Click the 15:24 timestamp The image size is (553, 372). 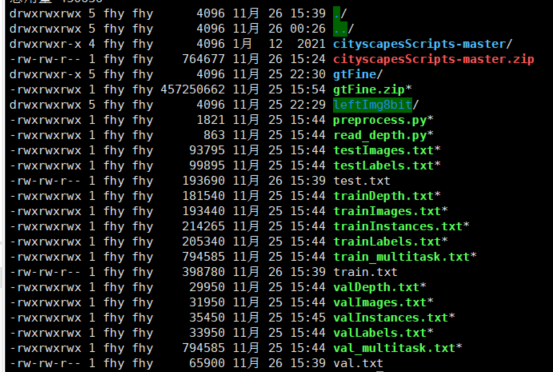pyautogui.click(x=308, y=59)
